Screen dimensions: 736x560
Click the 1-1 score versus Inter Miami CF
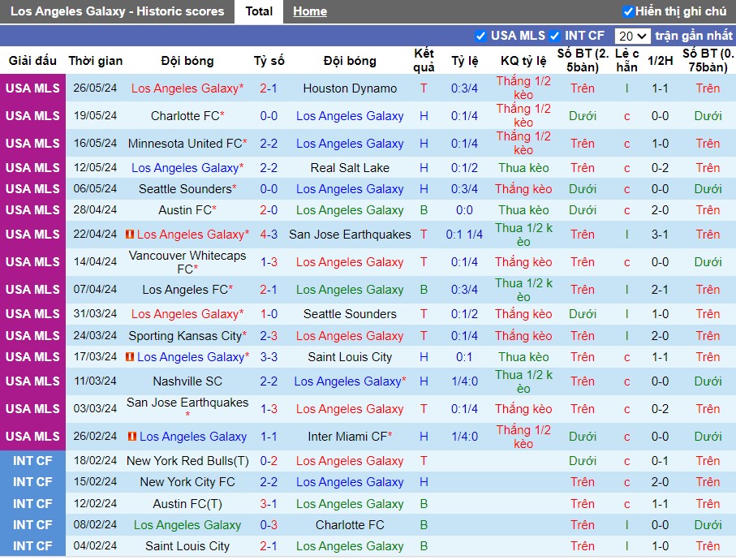click(x=269, y=436)
